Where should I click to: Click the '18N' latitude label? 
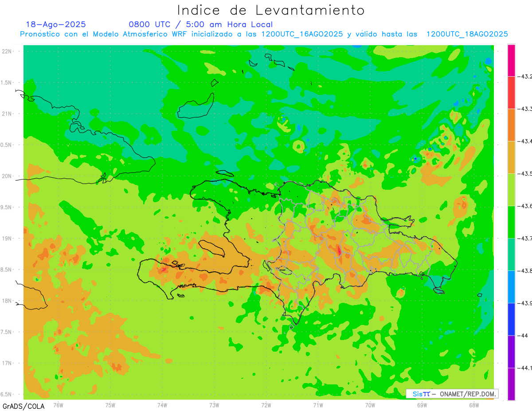7,301
